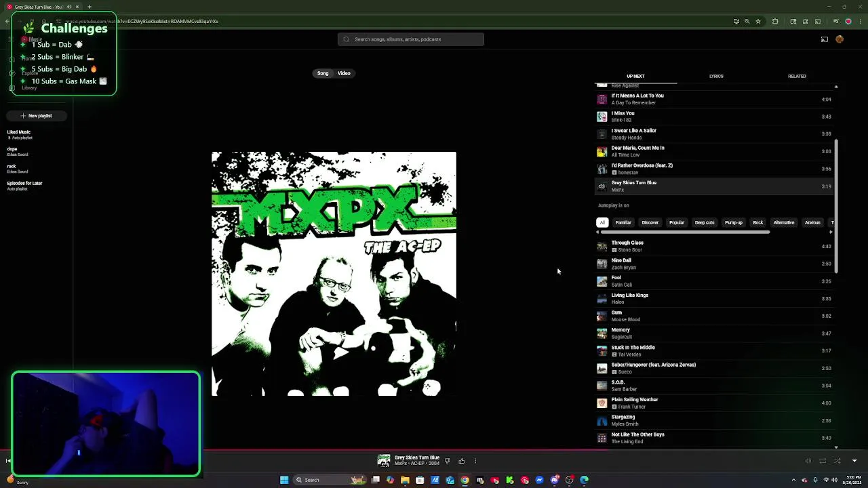This screenshot has height=488, width=868.
Task: Click the queue scroll-up arrow
Action: [836, 87]
